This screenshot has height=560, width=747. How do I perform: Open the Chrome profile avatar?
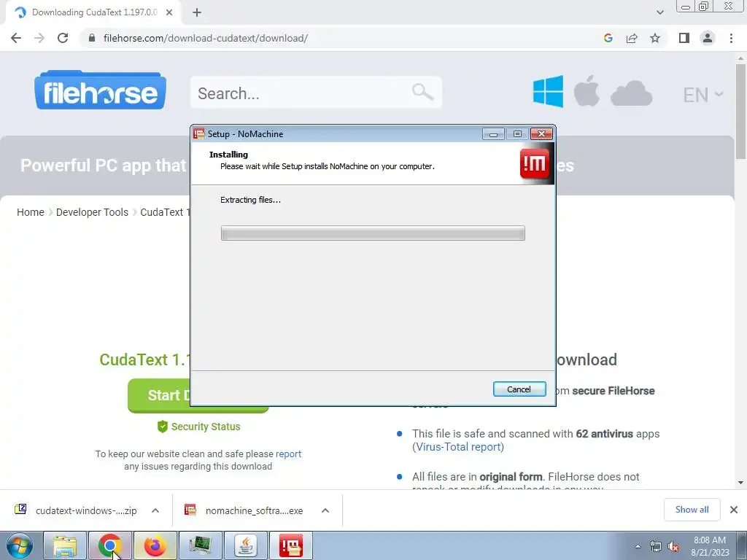click(708, 38)
